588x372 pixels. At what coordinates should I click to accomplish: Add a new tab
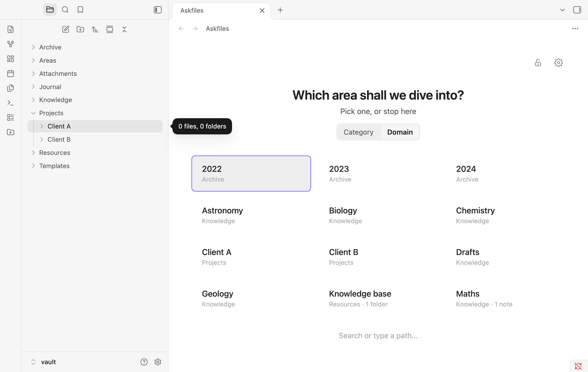click(x=280, y=10)
